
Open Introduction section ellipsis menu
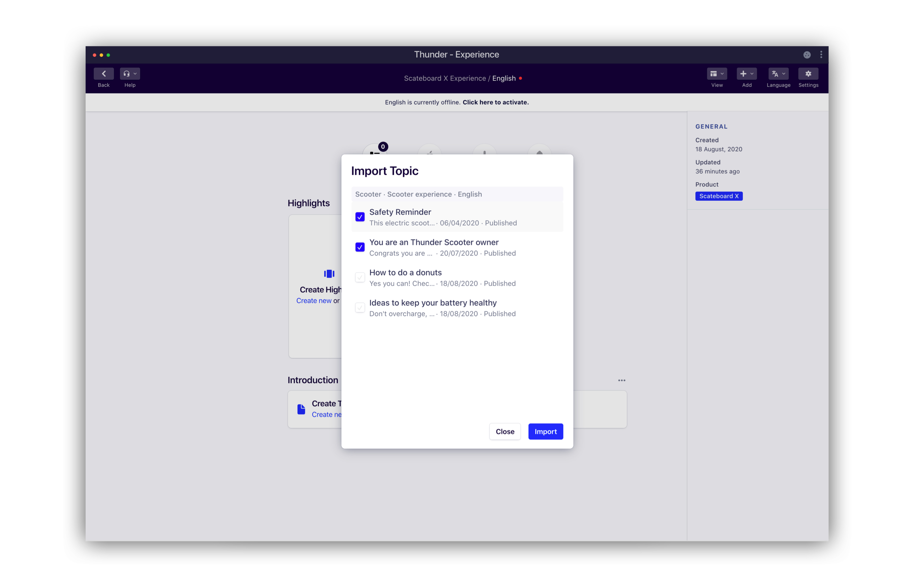coord(621,380)
